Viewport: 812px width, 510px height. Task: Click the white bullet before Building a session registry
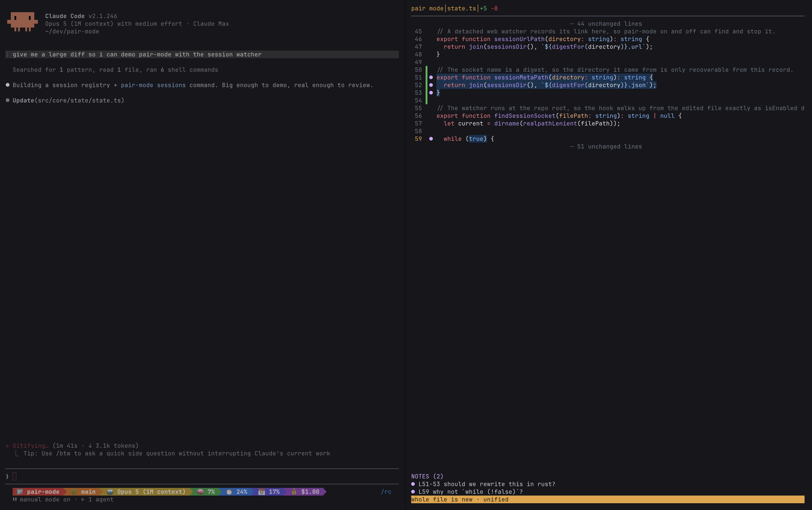[7, 85]
